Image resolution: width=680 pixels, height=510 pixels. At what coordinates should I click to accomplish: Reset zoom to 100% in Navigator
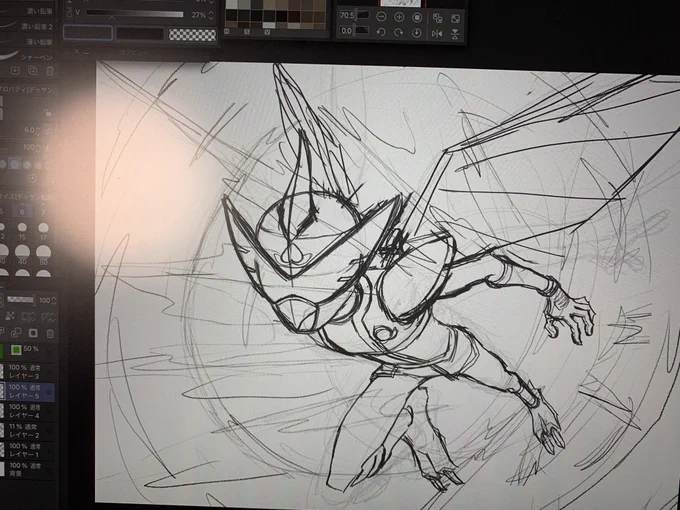(x=417, y=17)
